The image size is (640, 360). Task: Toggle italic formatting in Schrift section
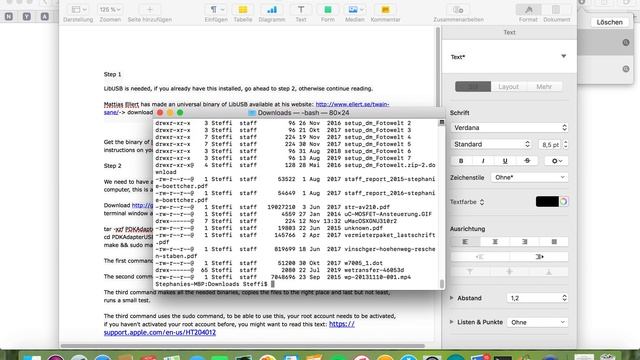pos(483,161)
